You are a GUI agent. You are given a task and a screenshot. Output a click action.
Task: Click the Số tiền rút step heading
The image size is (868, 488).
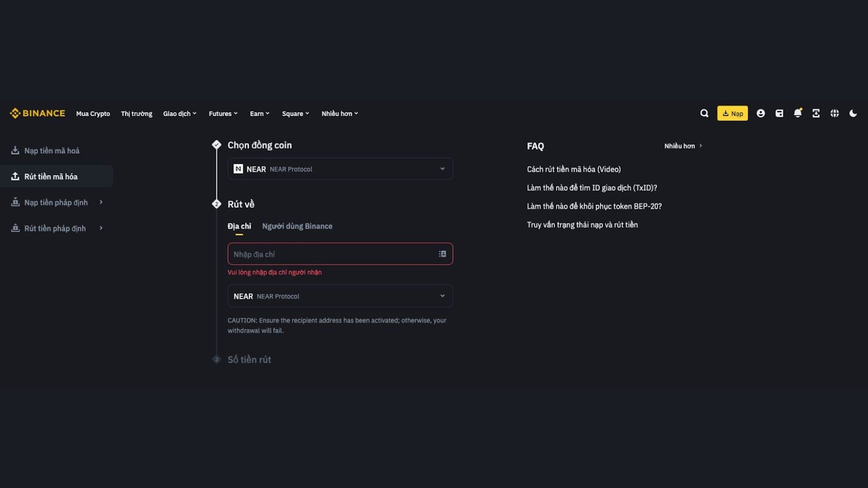point(249,359)
